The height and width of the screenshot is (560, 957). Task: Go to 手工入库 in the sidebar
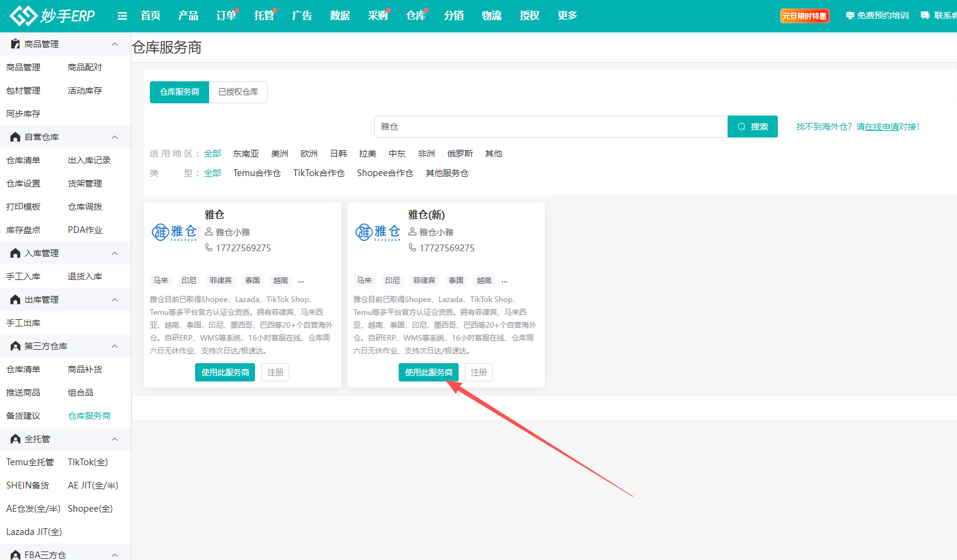23,276
